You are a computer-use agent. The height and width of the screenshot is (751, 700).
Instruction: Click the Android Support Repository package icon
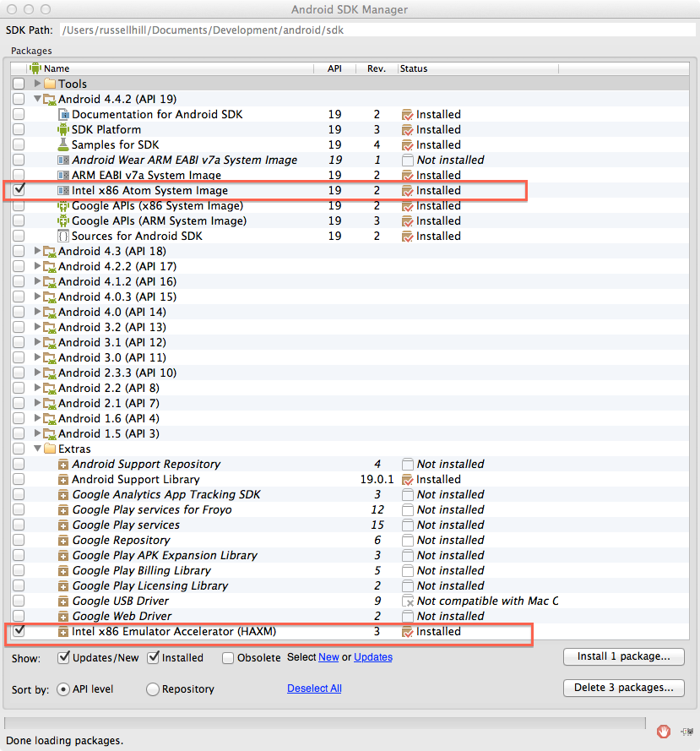pyautogui.click(x=63, y=464)
